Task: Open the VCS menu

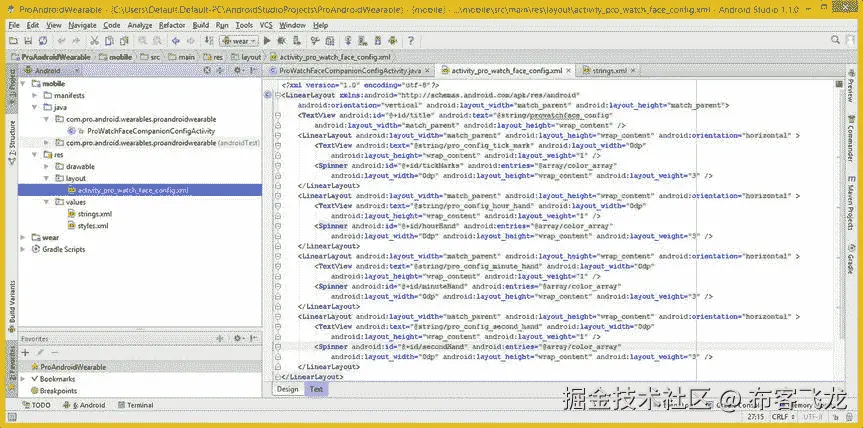Action: coord(266,25)
